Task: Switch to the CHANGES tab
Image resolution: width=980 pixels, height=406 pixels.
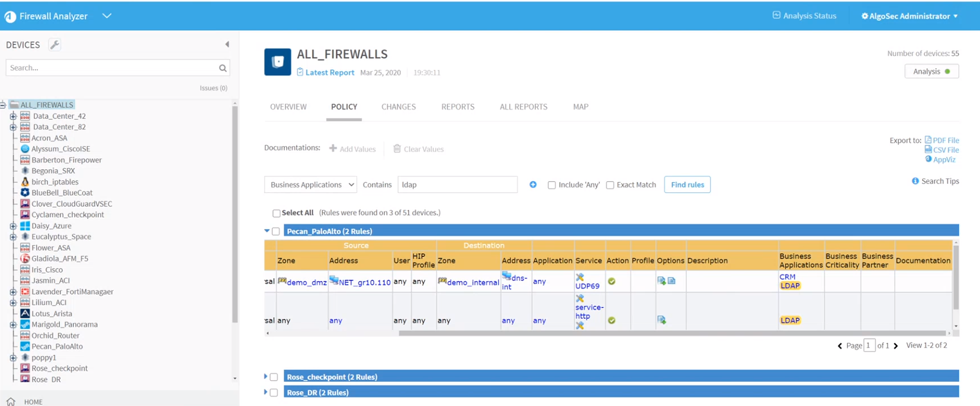Action: coord(399,107)
